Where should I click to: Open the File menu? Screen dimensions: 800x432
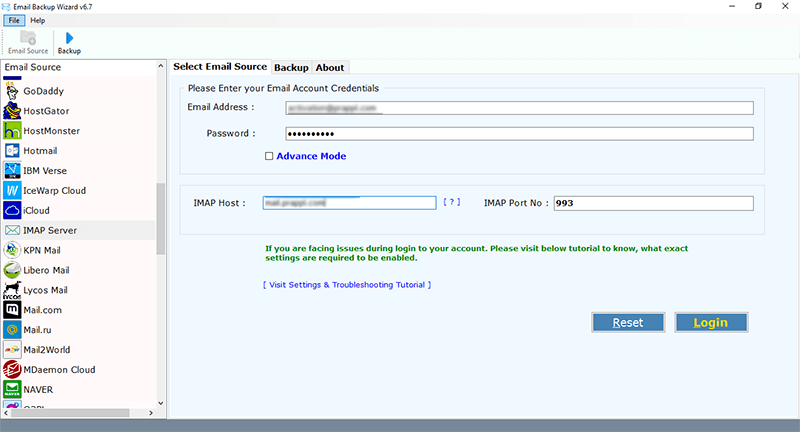click(14, 20)
